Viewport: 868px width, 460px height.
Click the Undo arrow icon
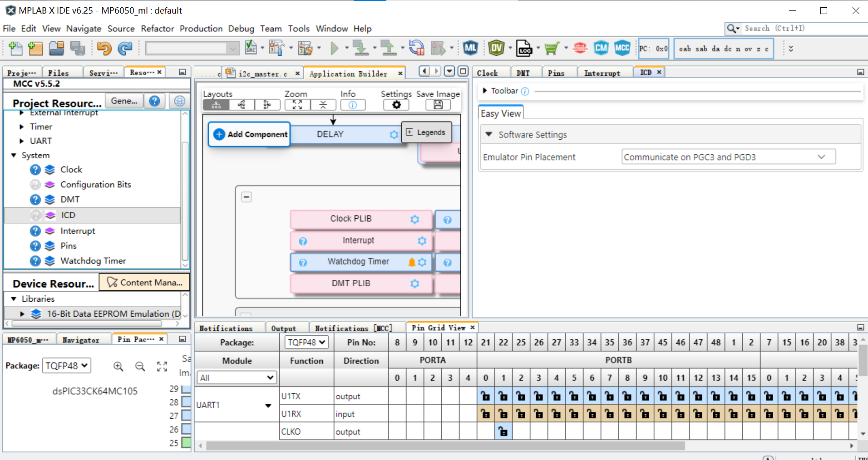point(104,48)
